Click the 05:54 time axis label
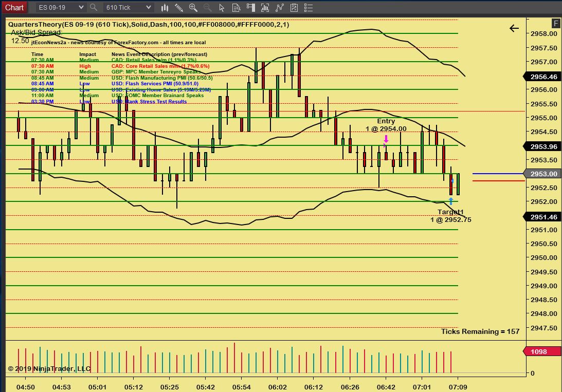Screen dimensions: 562x392 point(242,387)
